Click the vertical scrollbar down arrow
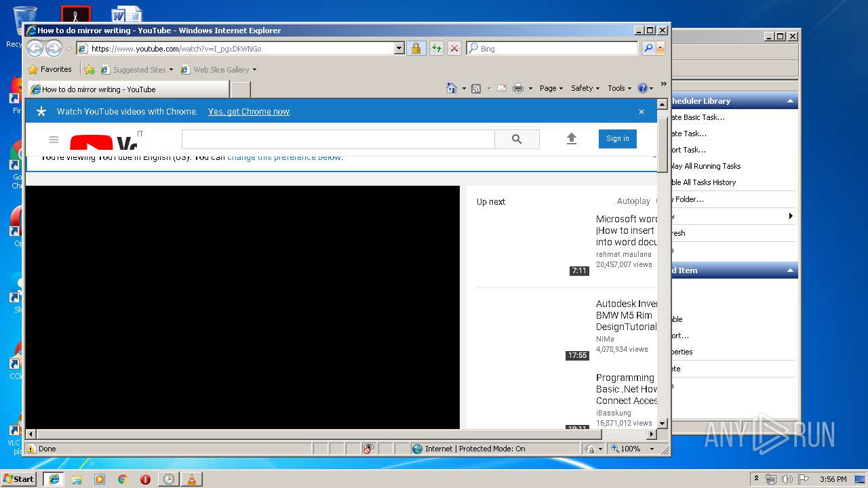The width and height of the screenshot is (868, 488). [x=663, y=424]
